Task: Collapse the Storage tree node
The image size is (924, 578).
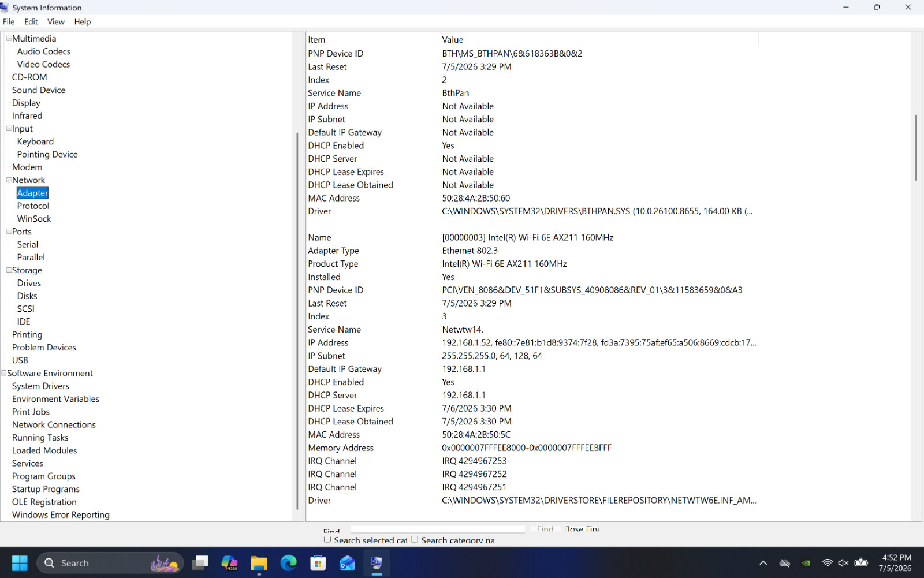Action: pyautogui.click(x=9, y=270)
